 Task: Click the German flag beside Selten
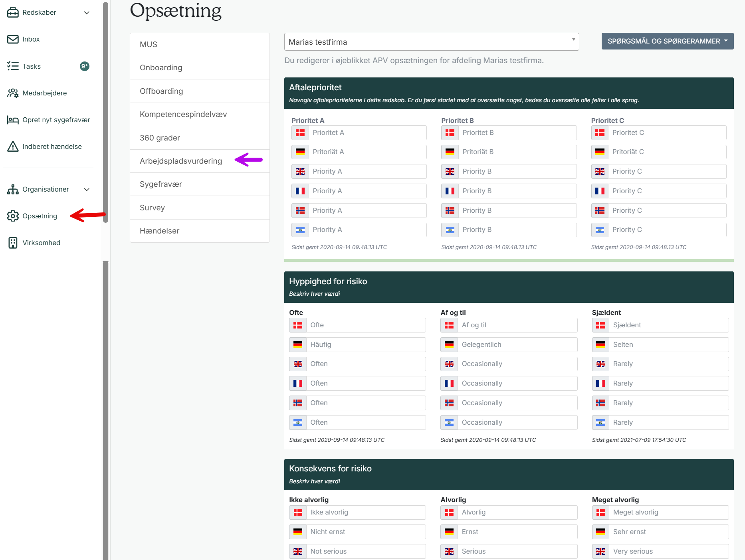tap(600, 344)
